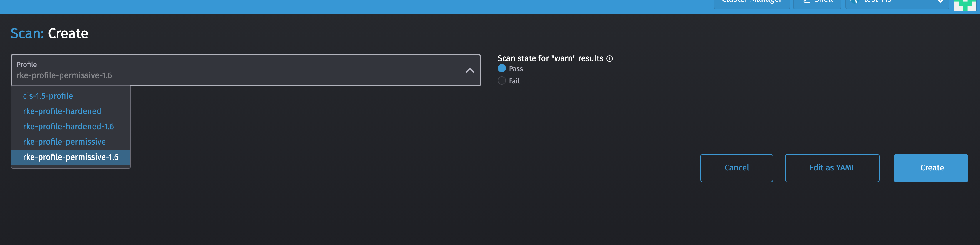
Task: Click inside the Profile input field
Action: point(228,75)
